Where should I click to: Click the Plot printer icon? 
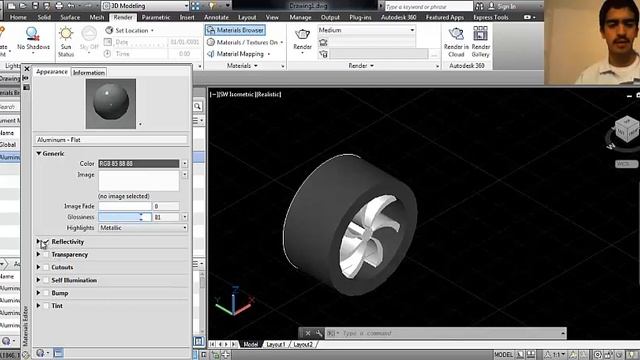tap(59, 6)
